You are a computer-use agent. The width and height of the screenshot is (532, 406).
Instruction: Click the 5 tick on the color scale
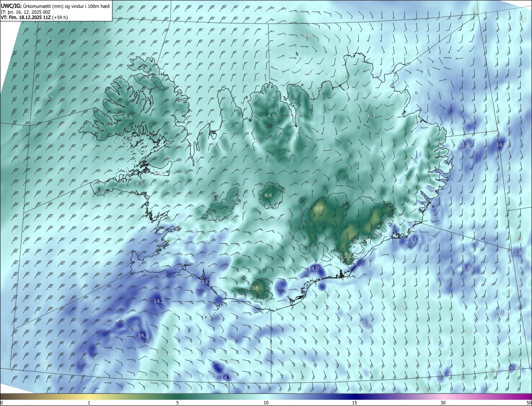(x=177, y=403)
